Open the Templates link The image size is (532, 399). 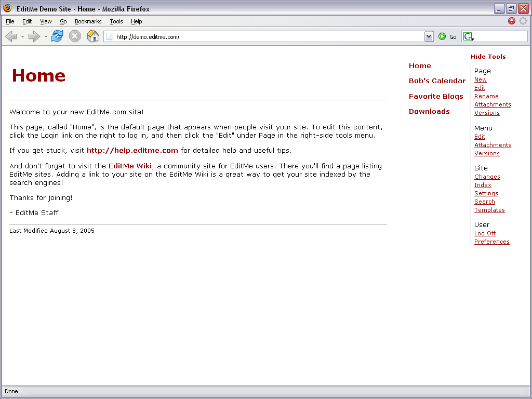coord(489,210)
